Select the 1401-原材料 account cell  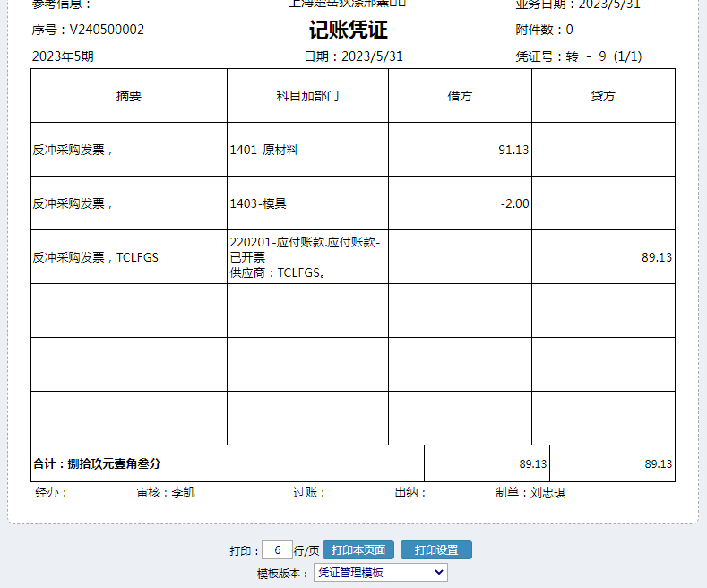pyautogui.click(x=264, y=150)
